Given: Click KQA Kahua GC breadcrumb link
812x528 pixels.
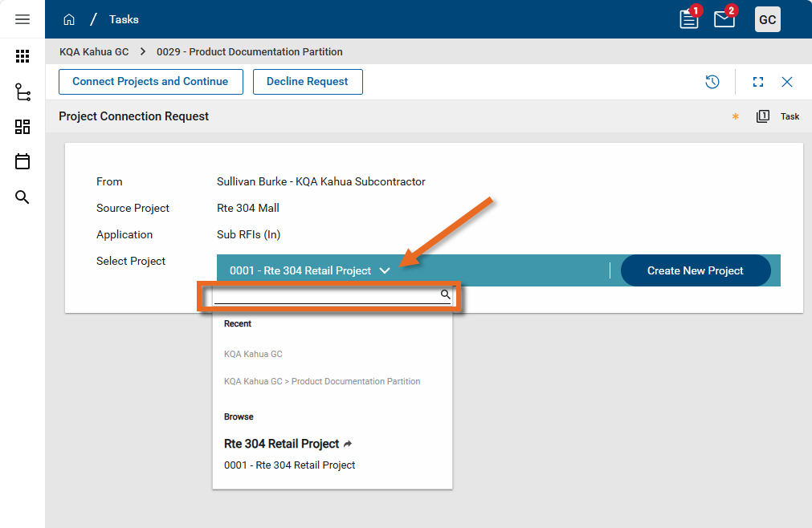Looking at the screenshot, I should pyautogui.click(x=94, y=52).
